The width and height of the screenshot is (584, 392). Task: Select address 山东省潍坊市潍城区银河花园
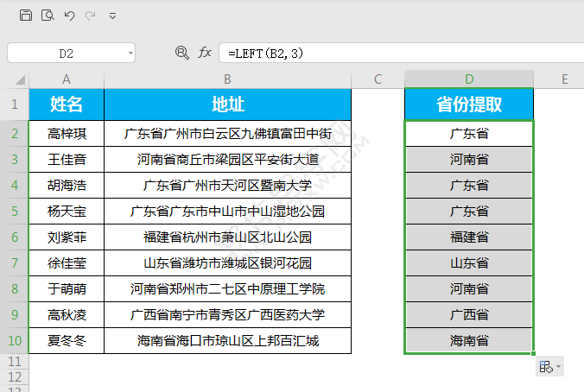click(227, 263)
